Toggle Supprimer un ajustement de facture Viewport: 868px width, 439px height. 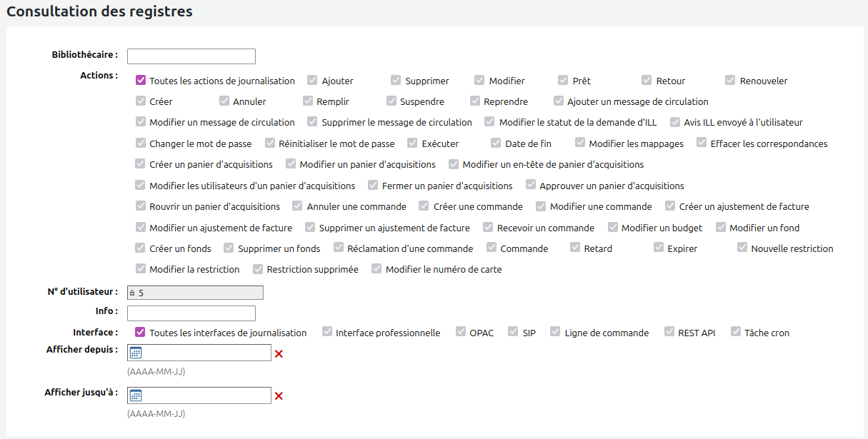[311, 228]
